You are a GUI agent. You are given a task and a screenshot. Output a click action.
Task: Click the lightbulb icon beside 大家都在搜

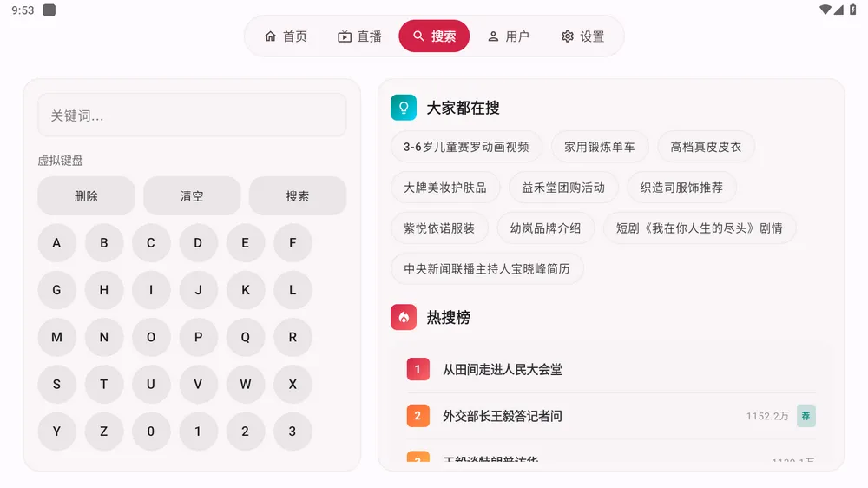pos(404,108)
